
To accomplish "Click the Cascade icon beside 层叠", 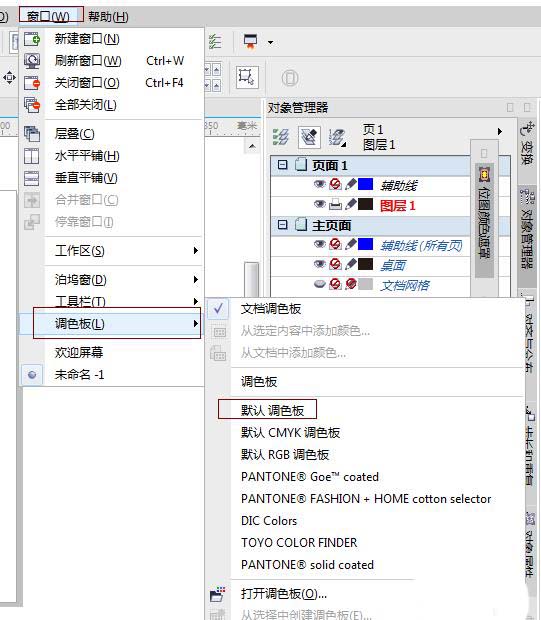I will point(32,134).
